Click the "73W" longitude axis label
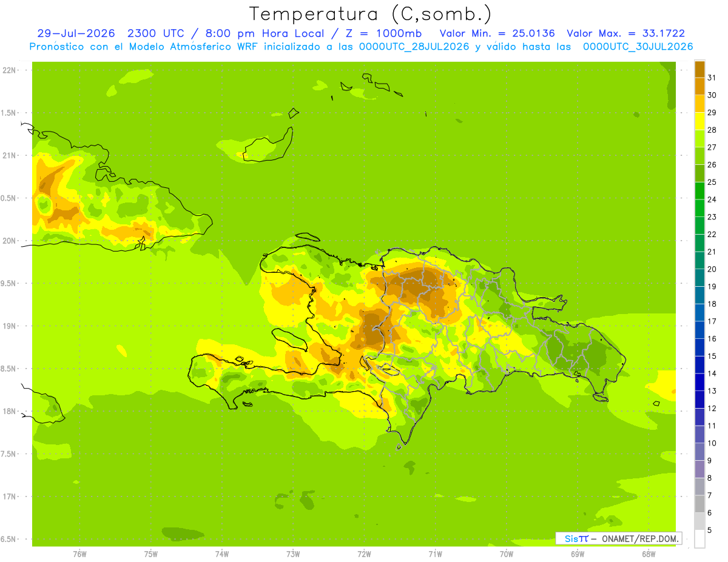The height and width of the screenshot is (562, 728). tap(293, 554)
